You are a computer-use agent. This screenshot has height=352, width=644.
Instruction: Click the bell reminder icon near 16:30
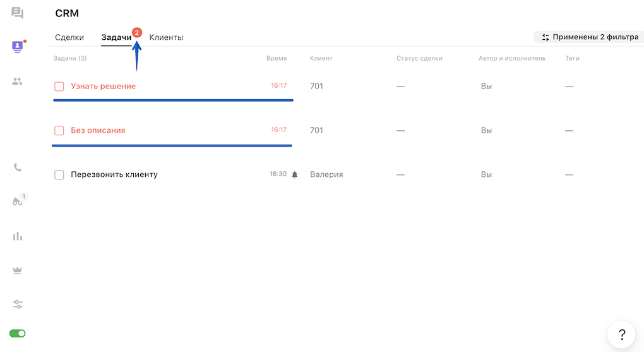click(x=294, y=175)
